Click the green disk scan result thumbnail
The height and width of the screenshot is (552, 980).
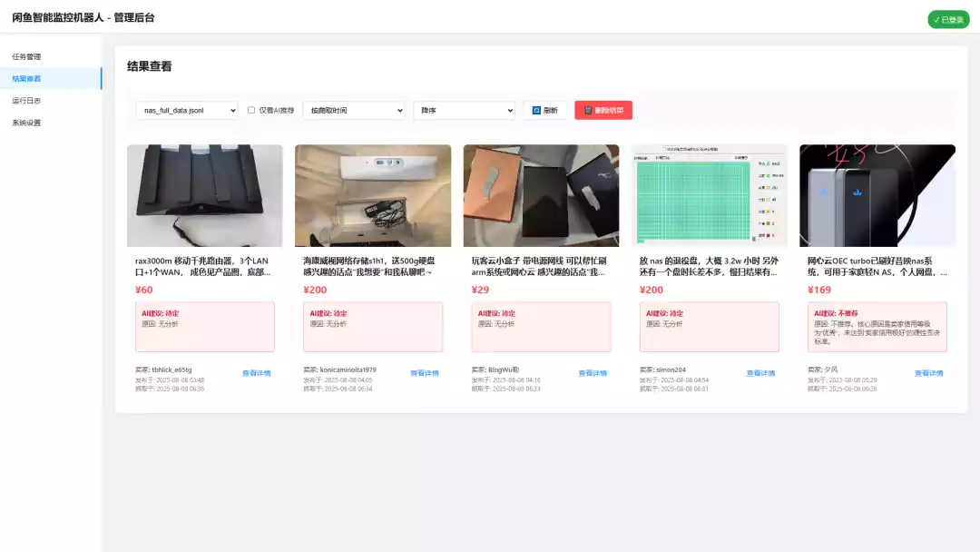710,195
